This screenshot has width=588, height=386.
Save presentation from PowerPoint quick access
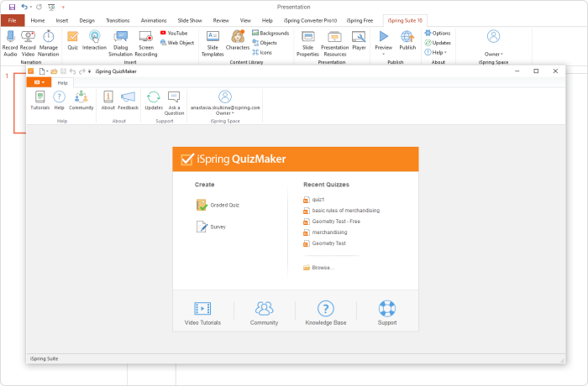point(12,7)
